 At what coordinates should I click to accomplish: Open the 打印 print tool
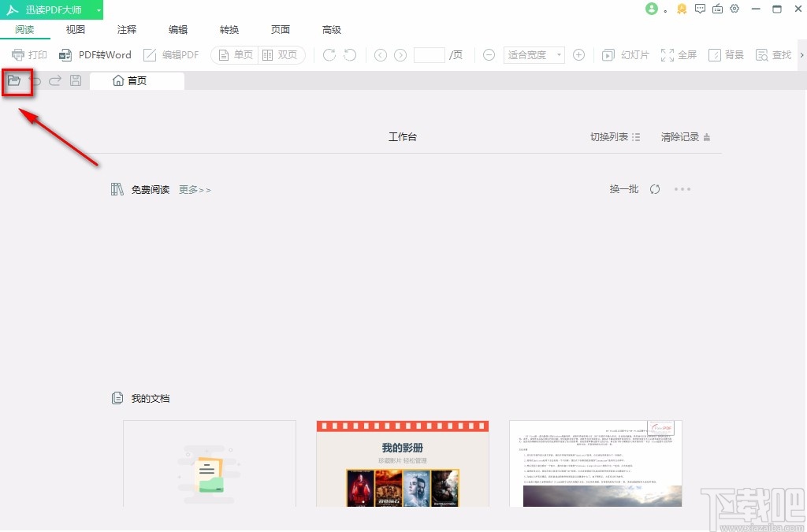pyautogui.click(x=29, y=54)
